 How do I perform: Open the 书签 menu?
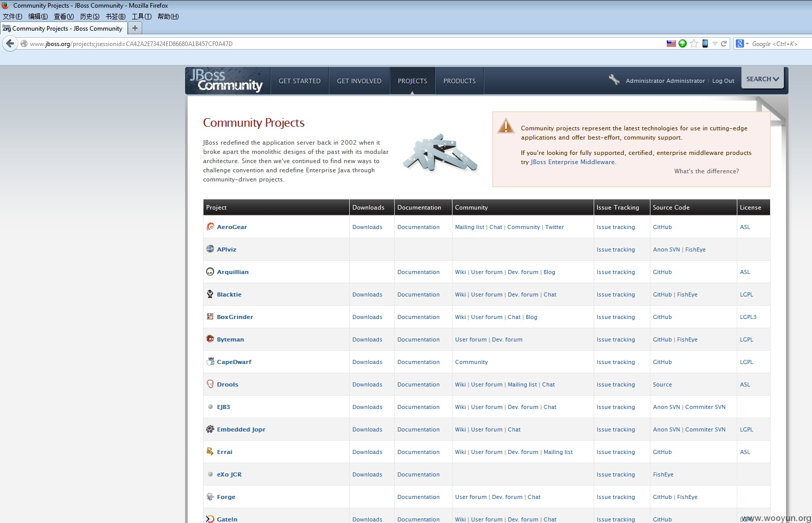point(116,16)
